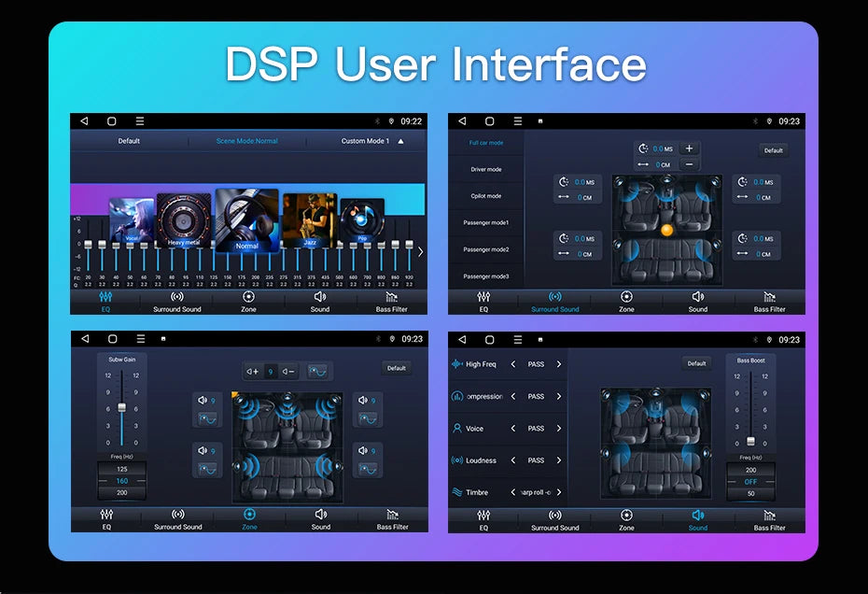Click volume-down speaker icon above the car
The image size is (868, 594).
pyautogui.click(x=288, y=371)
